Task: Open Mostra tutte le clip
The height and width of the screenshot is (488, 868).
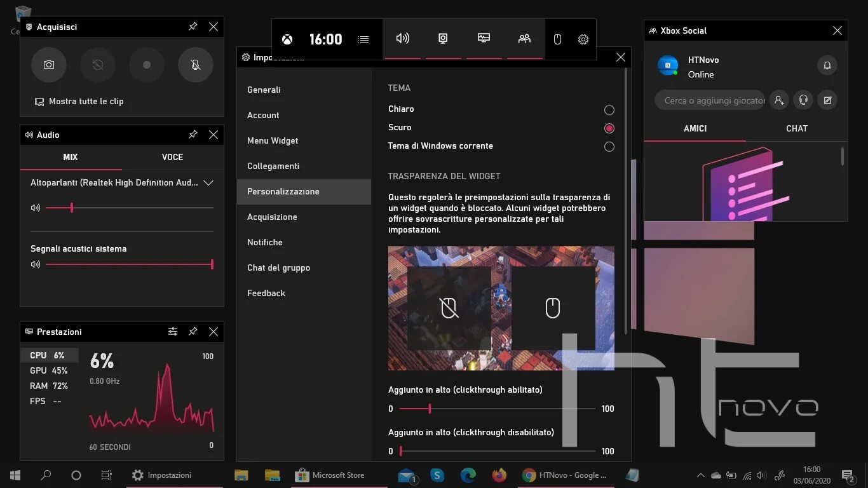Action: coord(79,102)
